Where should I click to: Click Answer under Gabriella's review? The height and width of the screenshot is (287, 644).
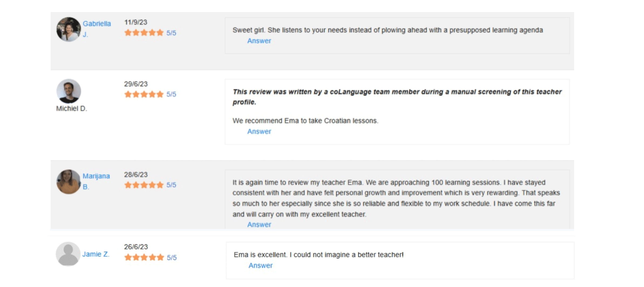[259, 41]
